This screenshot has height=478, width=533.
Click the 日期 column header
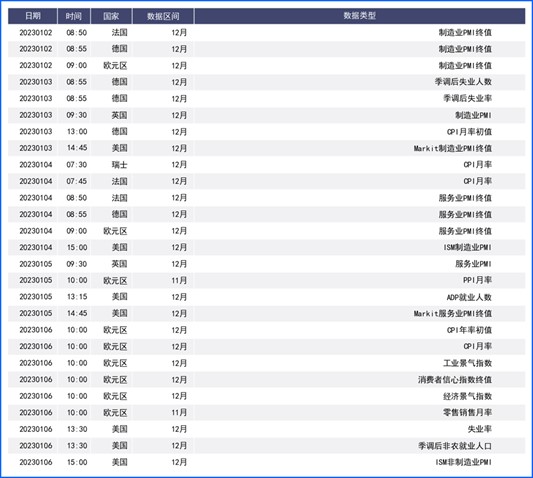pyautogui.click(x=33, y=16)
